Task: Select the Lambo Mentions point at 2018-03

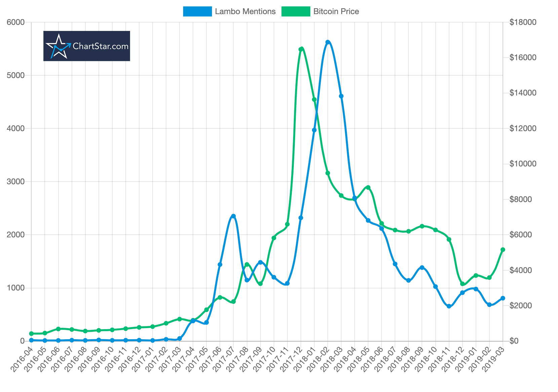Action: (x=341, y=96)
